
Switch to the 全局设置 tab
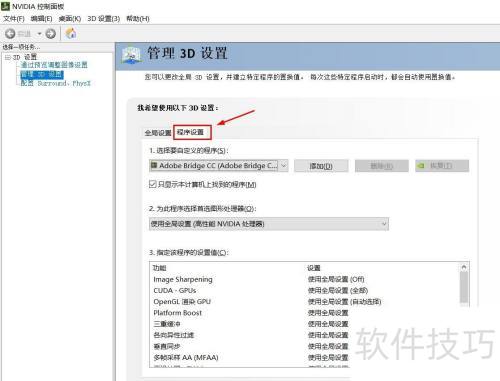tap(158, 133)
